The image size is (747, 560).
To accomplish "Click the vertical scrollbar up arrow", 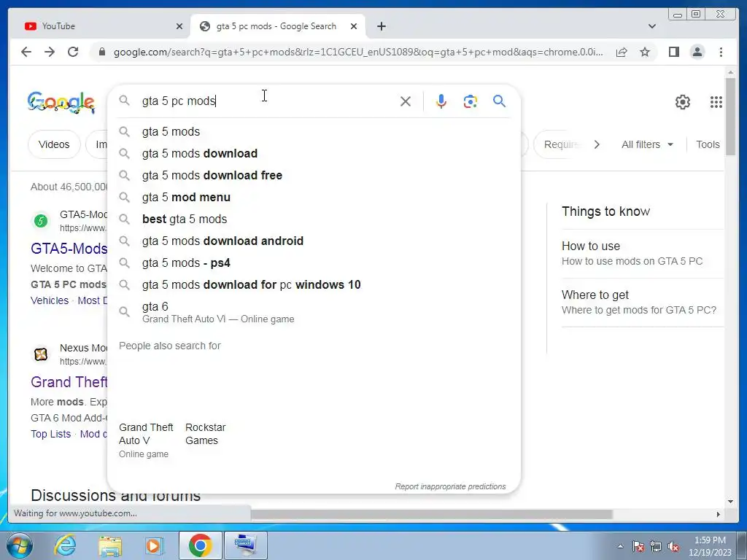I will click(x=731, y=72).
